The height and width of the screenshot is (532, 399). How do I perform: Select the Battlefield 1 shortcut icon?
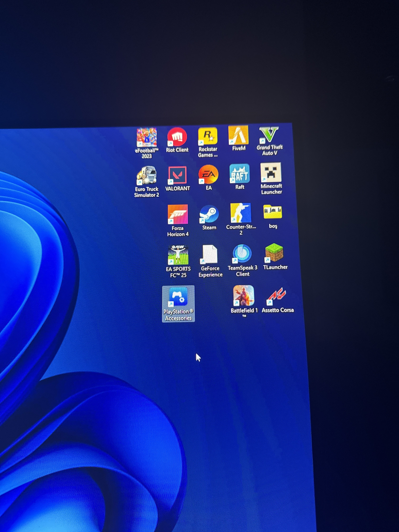click(x=243, y=296)
